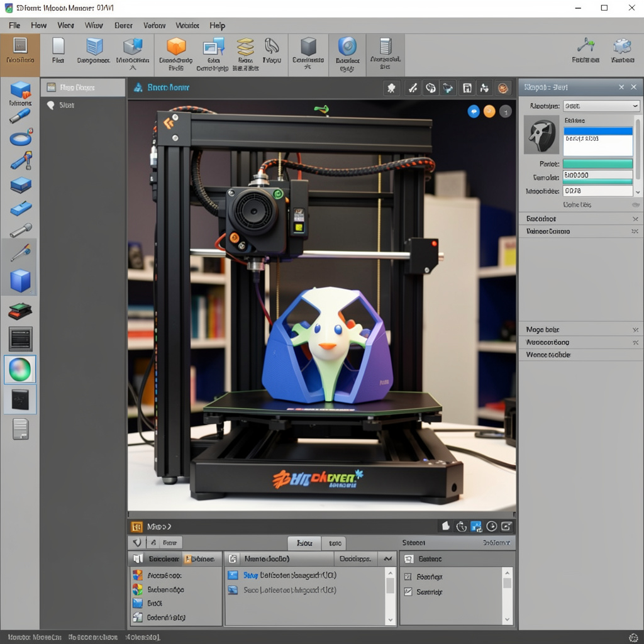
Task: Click the teal slider under the B100000 field
Action: pyautogui.click(x=597, y=181)
